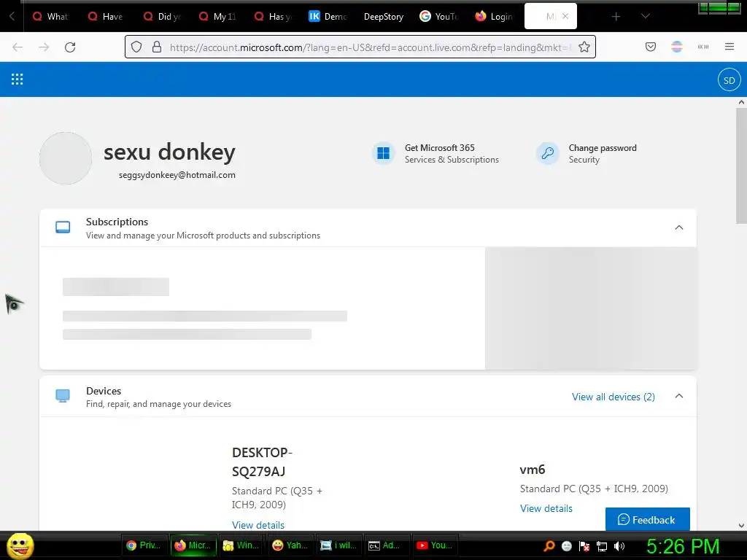Open the Firefox hamburger menu

729,47
